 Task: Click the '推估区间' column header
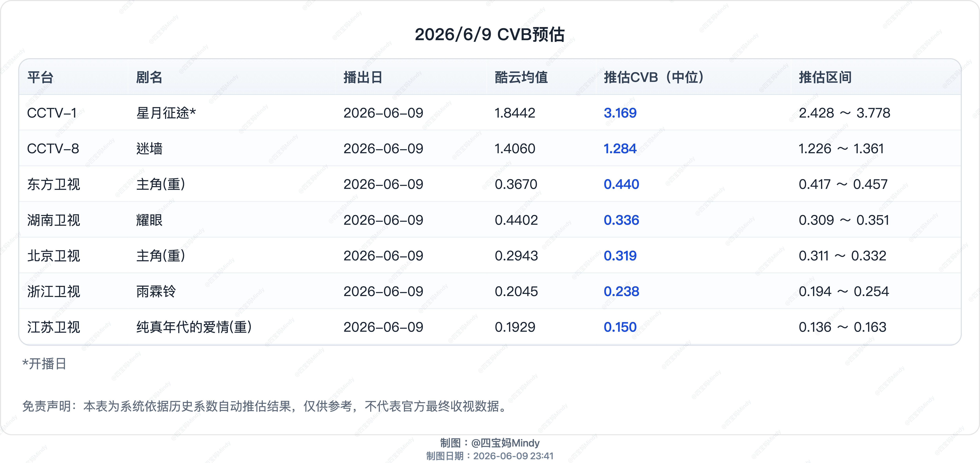pyautogui.click(x=825, y=77)
